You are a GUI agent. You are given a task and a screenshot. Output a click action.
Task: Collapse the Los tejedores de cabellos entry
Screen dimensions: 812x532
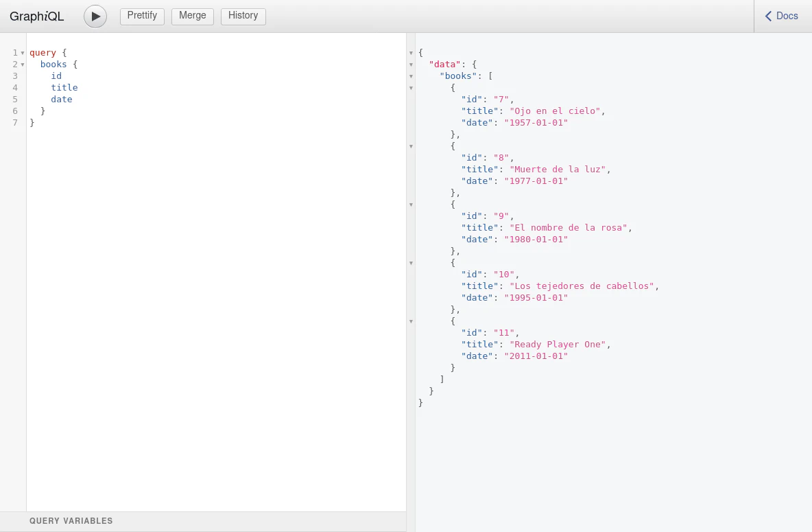pos(411,263)
